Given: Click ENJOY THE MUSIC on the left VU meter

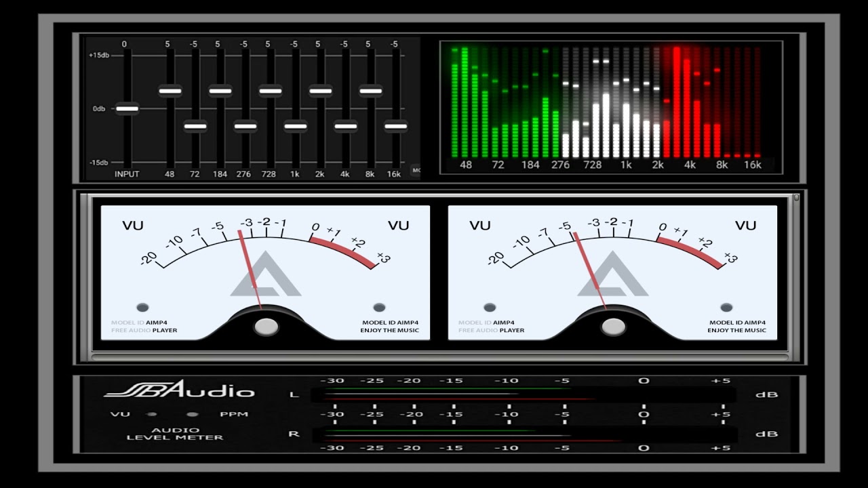Looking at the screenshot, I should click(390, 331).
